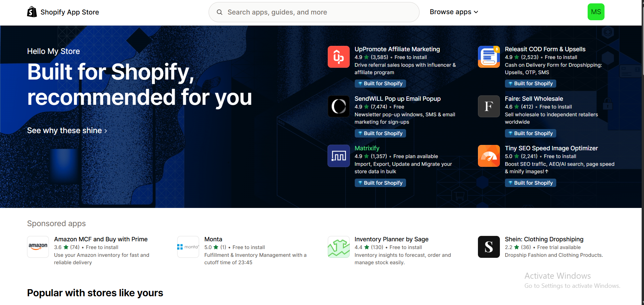
Task: Open Inventory Planner by Sage title
Action: pos(392,239)
